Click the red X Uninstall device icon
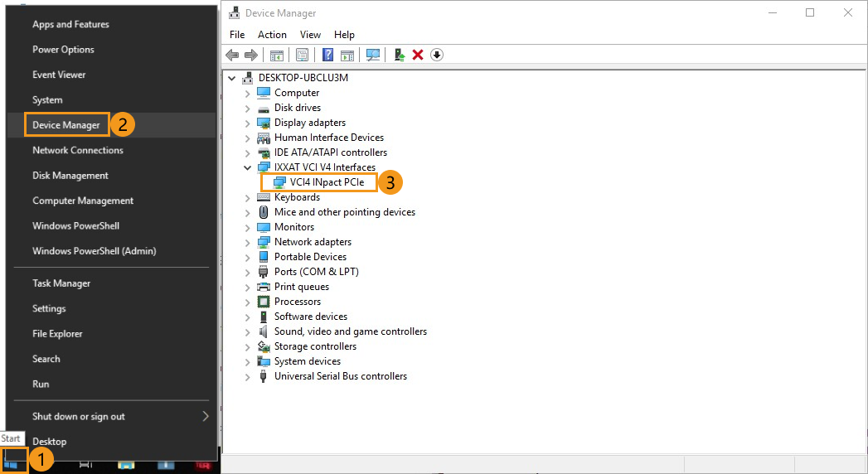This screenshot has width=868, height=474. click(x=418, y=55)
